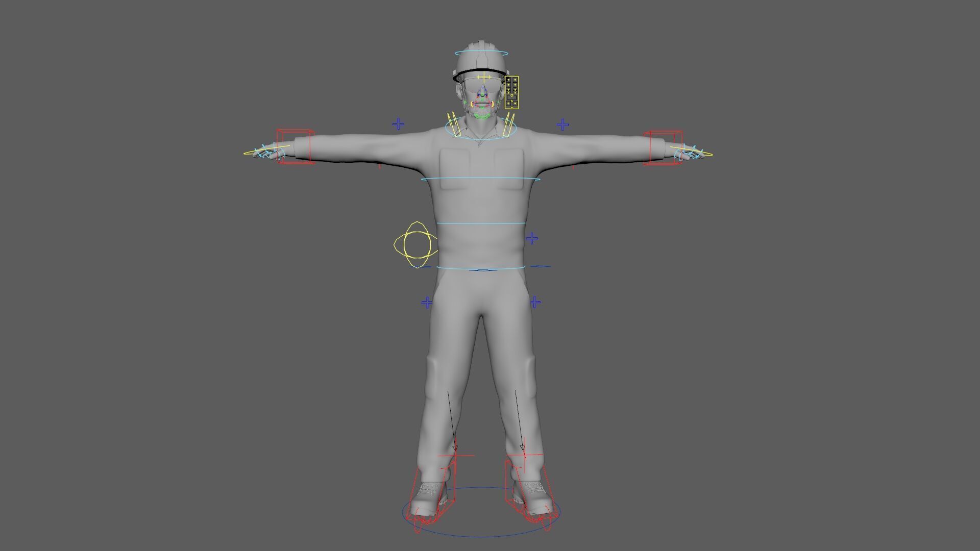
Task: Pick the yellow clavicle control on screen-left shoulder
Action: pyautogui.click(x=454, y=125)
